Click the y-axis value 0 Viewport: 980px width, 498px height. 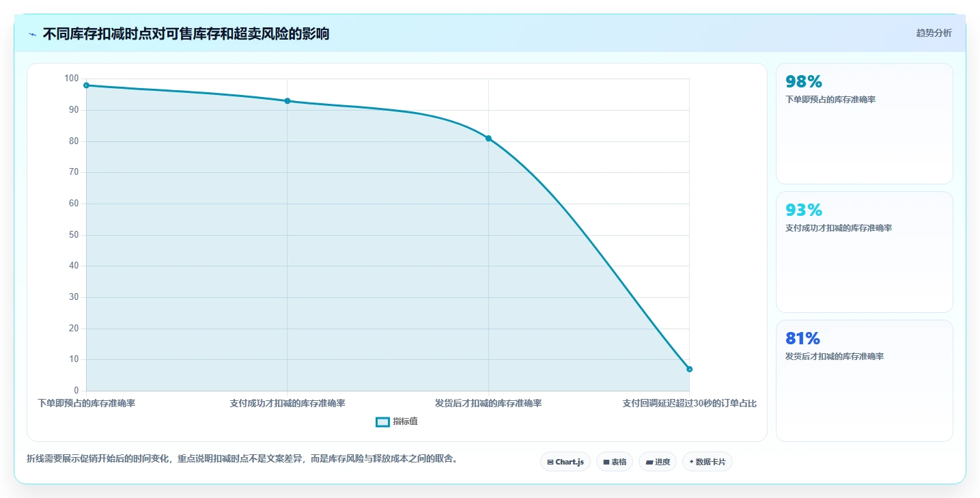(x=76, y=391)
